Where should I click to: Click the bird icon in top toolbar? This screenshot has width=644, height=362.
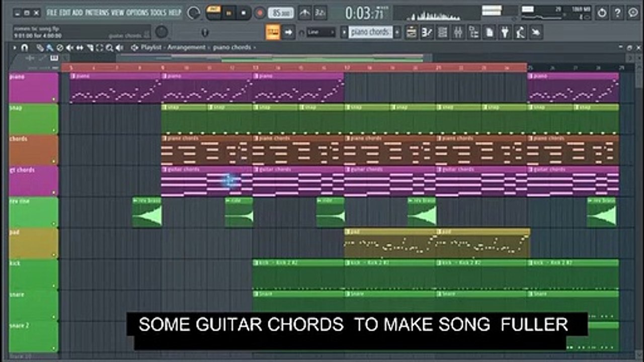click(x=536, y=32)
